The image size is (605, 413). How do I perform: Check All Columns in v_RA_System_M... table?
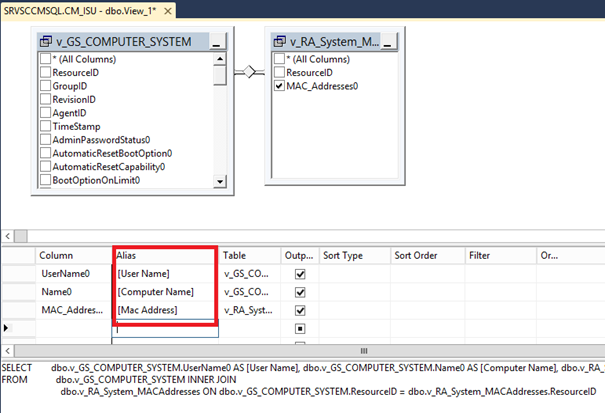point(279,59)
